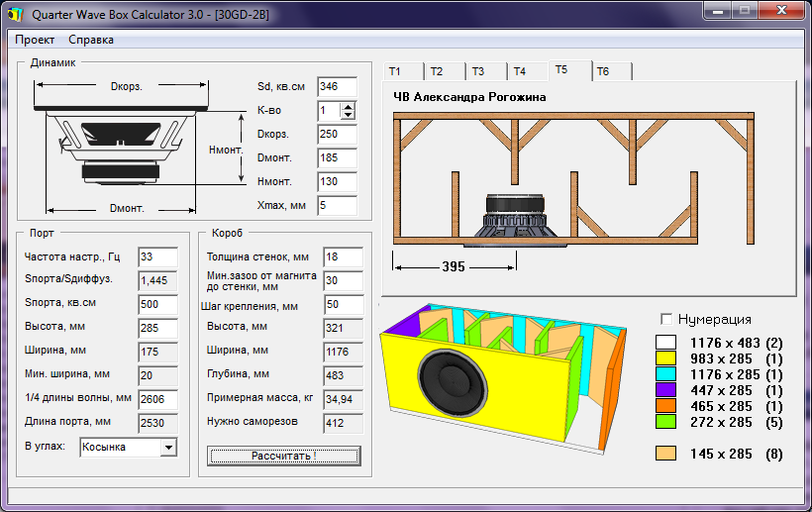812x512 pixels.
Task: Click the 395 dimension label
Action: click(454, 266)
